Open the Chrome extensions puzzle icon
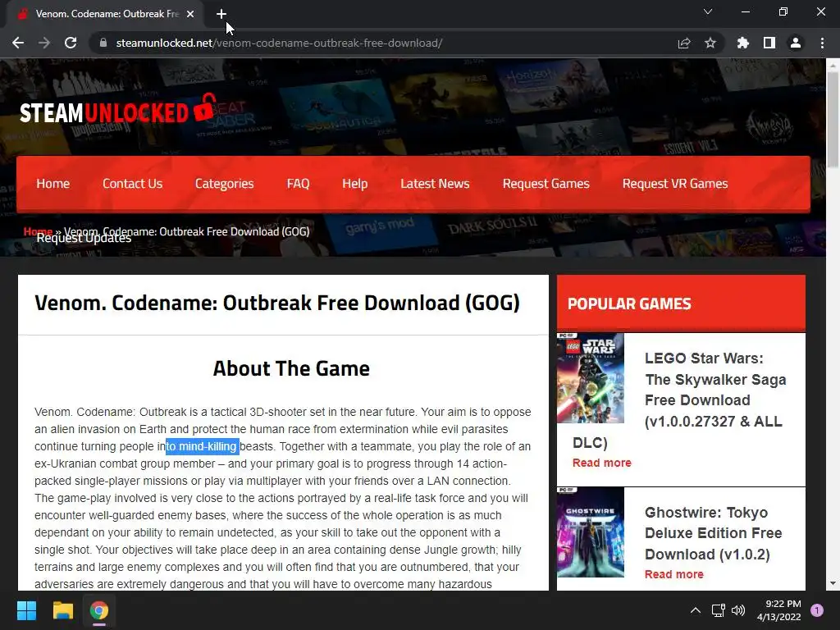Image resolution: width=840 pixels, height=630 pixels. pyautogui.click(x=743, y=43)
